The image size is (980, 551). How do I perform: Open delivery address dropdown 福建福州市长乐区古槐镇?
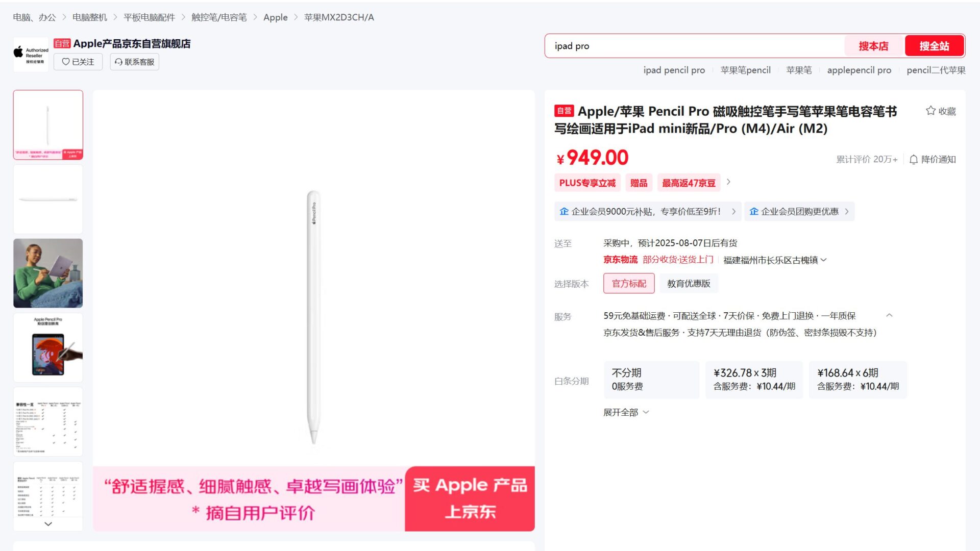775,260
